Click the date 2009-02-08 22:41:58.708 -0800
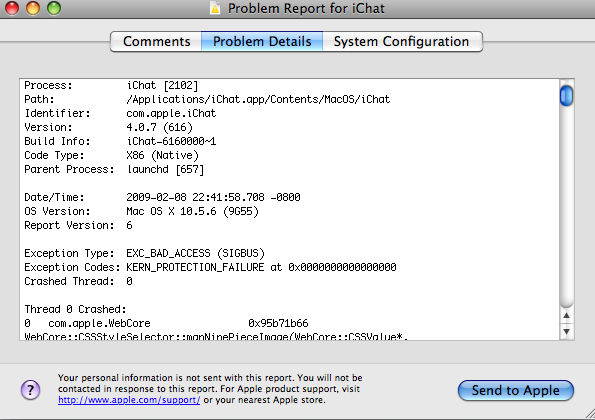The width and height of the screenshot is (595, 420). pyautogui.click(x=213, y=197)
